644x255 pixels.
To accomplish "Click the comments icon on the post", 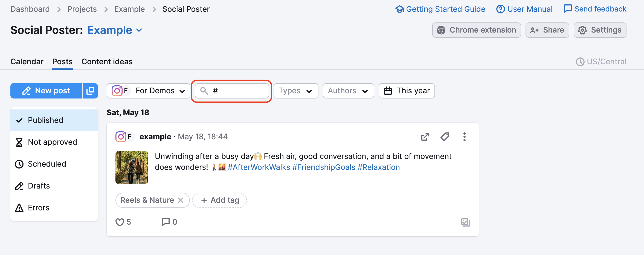I will pos(166,222).
